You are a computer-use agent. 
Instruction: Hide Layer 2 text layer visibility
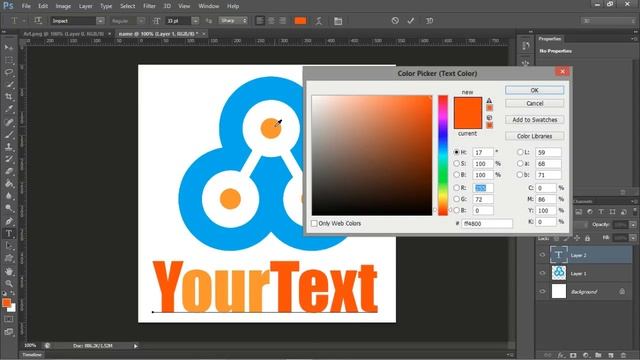coord(542,255)
